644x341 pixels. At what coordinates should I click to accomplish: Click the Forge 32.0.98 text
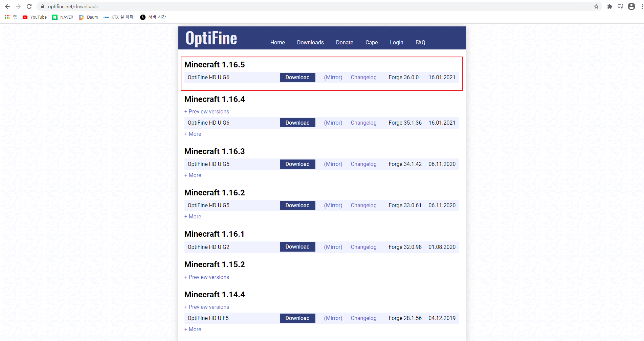click(x=405, y=247)
